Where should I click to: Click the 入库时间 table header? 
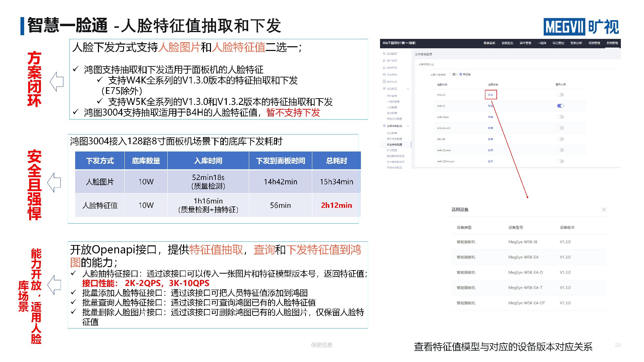tap(208, 161)
